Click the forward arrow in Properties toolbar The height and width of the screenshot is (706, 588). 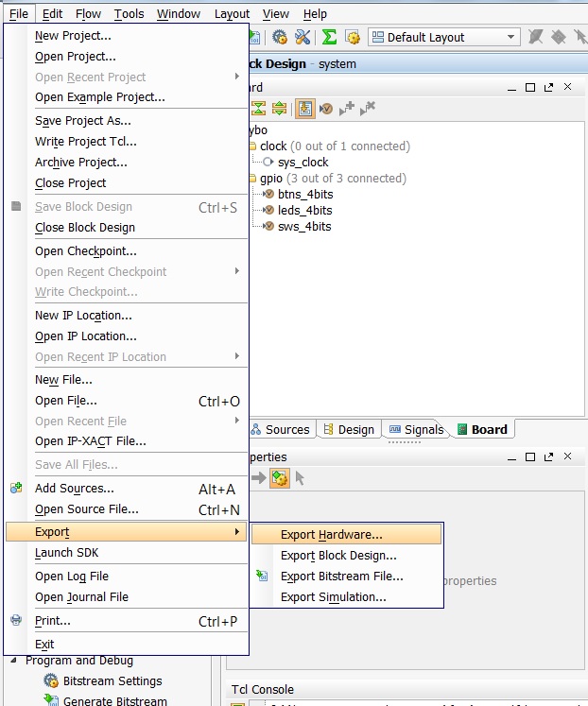click(258, 477)
